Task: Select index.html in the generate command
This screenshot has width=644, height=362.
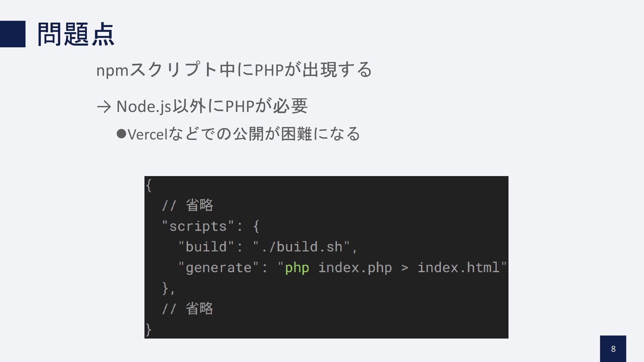Action: click(x=458, y=267)
